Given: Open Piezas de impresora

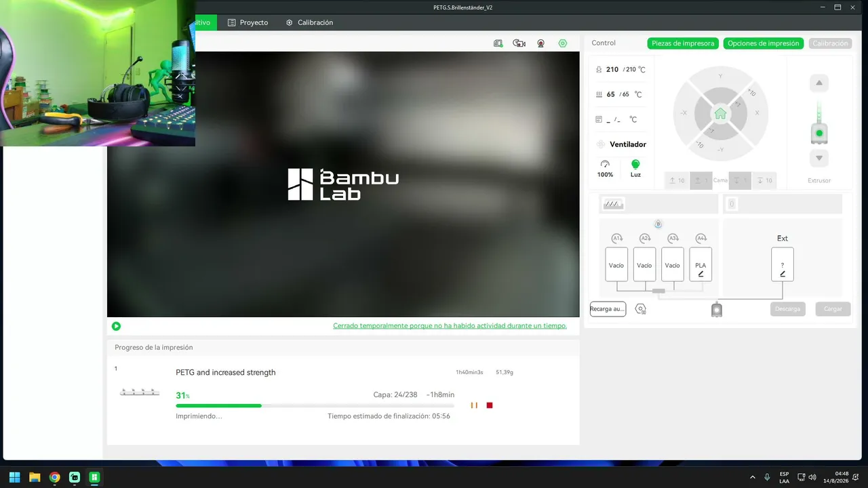Looking at the screenshot, I should (x=683, y=43).
